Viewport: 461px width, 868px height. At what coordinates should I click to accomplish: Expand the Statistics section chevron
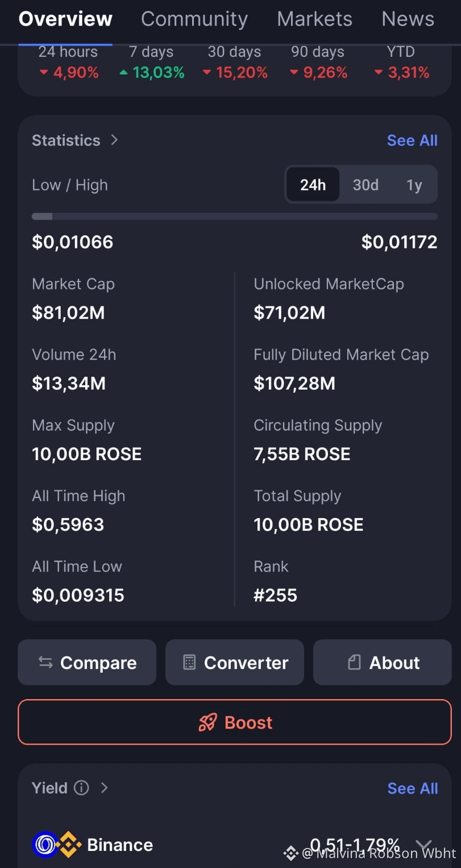click(x=114, y=140)
